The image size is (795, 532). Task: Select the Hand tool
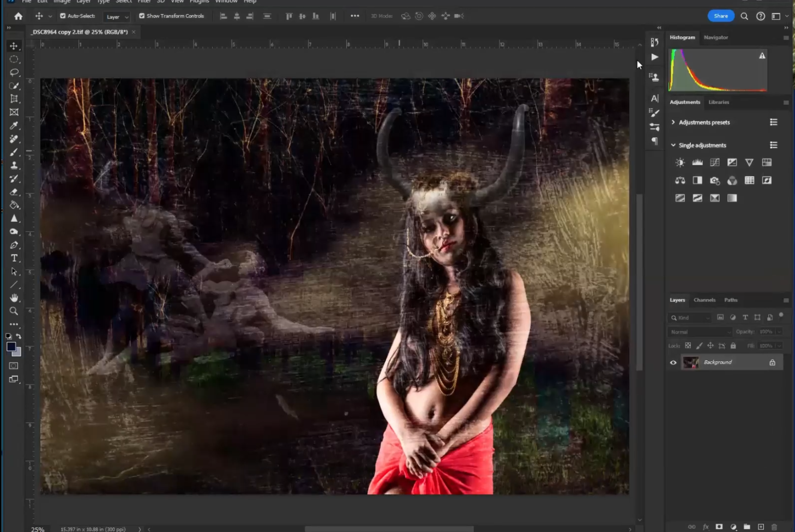click(x=14, y=298)
